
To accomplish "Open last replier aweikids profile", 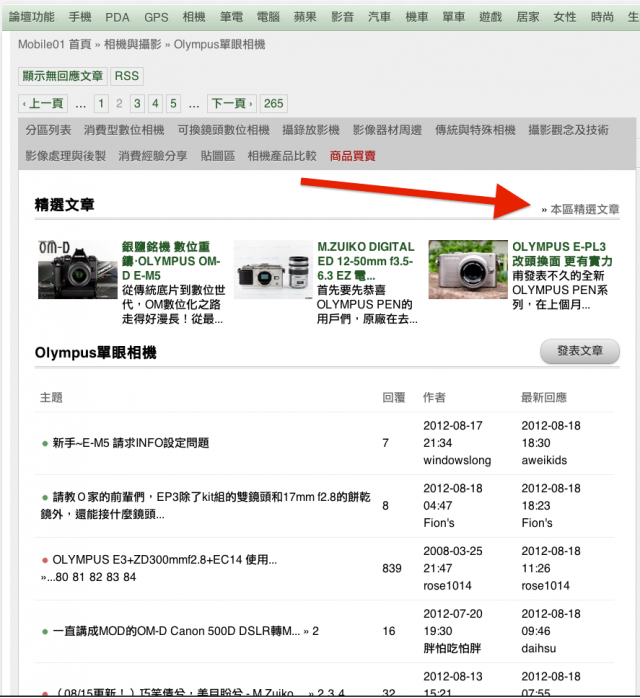I will pos(544,461).
